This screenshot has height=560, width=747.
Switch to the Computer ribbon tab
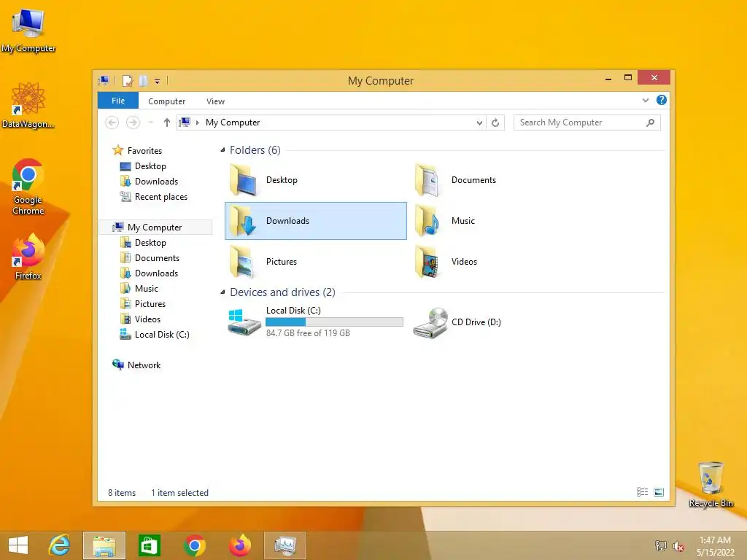point(167,101)
